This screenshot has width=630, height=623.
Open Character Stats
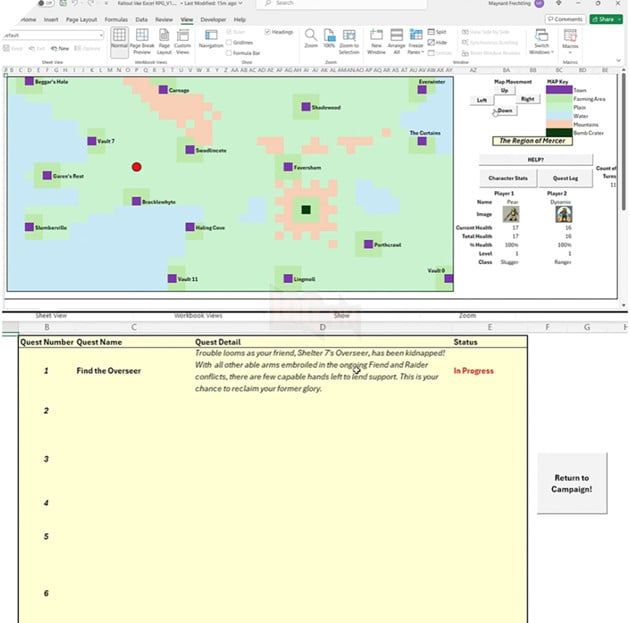tap(508, 178)
